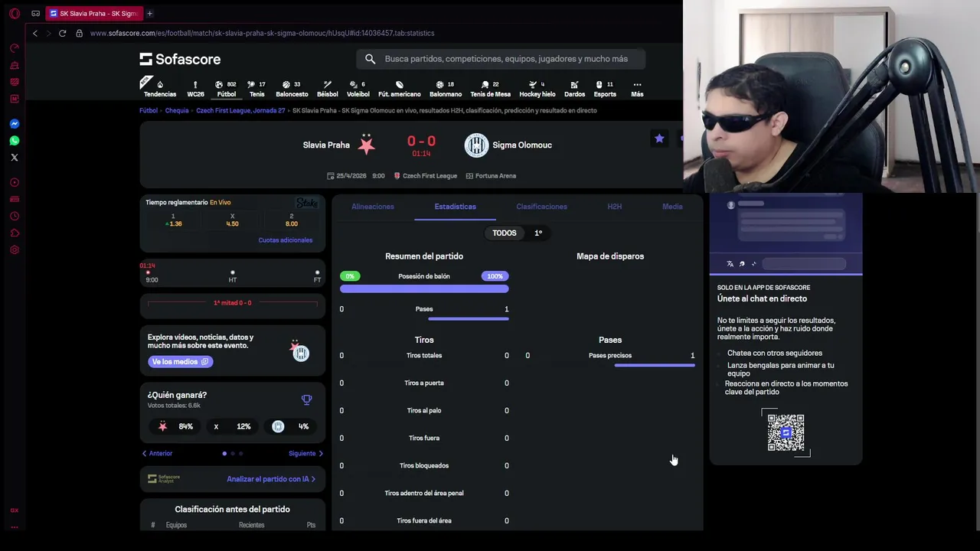Select the TODOS period filter
This screenshot has width=980, height=551.
click(504, 233)
